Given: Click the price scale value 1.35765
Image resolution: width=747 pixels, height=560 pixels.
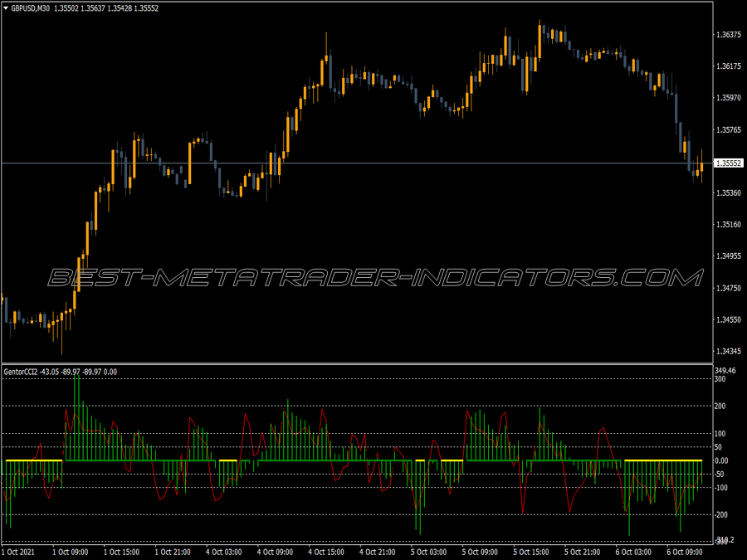Looking at the screenshot, I should 729,129.
